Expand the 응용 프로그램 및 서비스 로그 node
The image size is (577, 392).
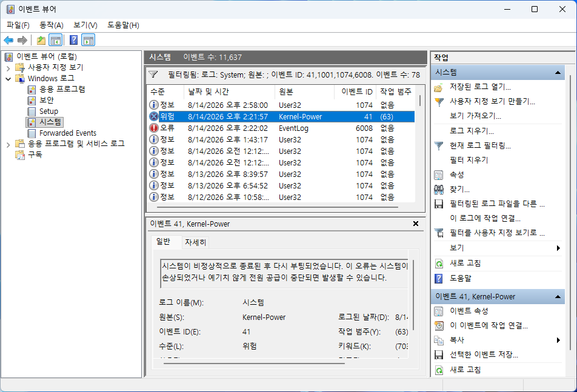(8, 145)
